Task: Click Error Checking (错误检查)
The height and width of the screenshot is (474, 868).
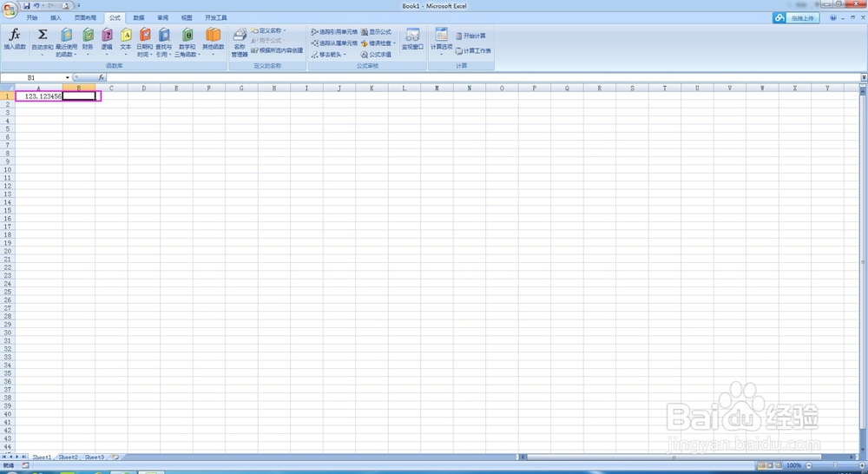Action: (x=376, y=43)
